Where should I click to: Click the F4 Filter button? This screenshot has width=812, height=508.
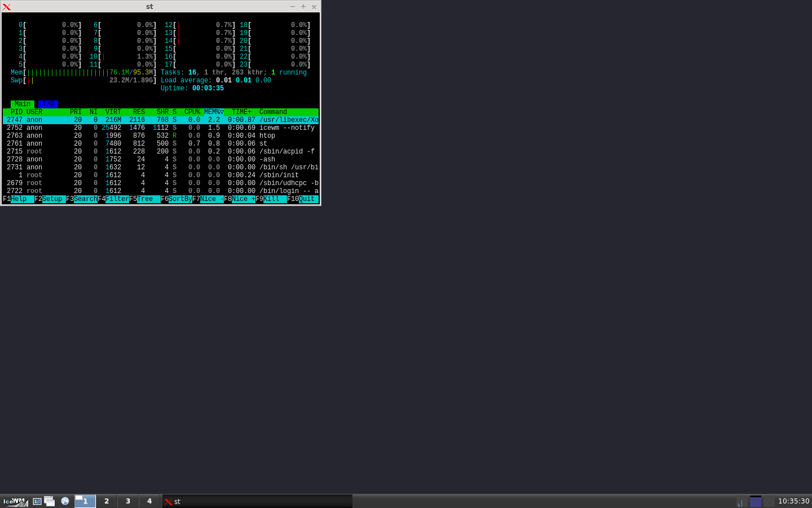(113, 199)
